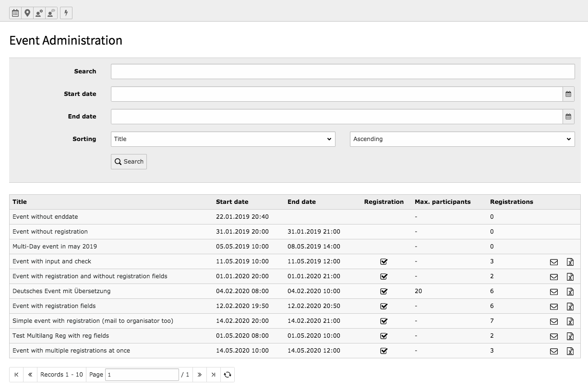Click the lightning bolt toolbar icon
This screenshot has width=588, height=390.
(x=66, y=13)
